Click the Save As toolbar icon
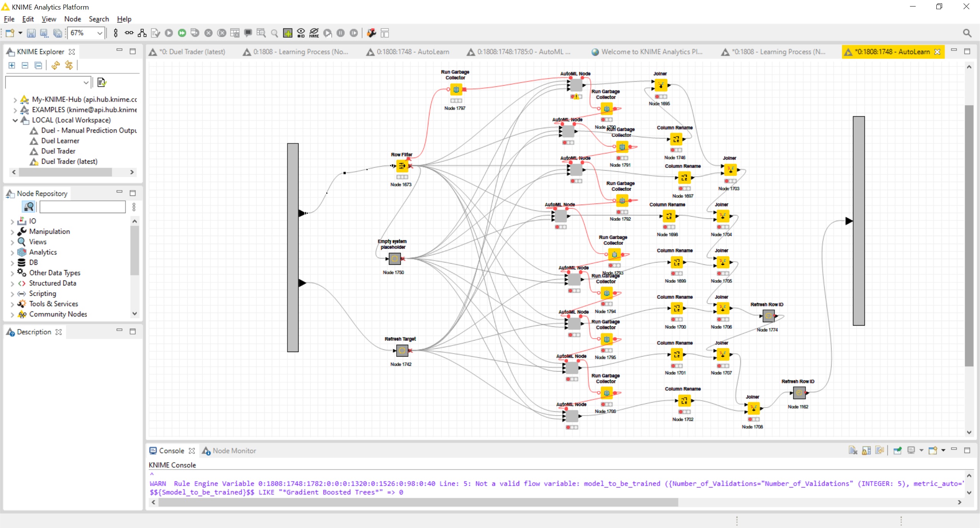The image size is (980, 528). pyautogui.click(x=44, y=33)
